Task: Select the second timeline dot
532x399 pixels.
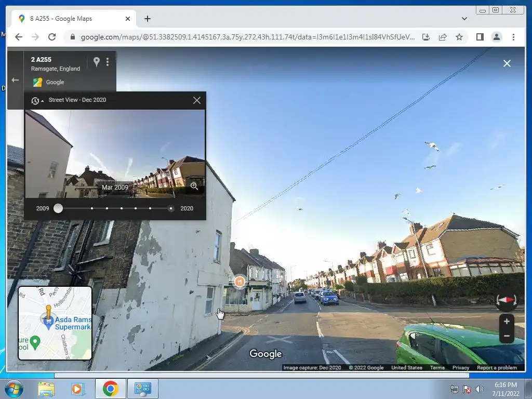Action: coord(92,208)
